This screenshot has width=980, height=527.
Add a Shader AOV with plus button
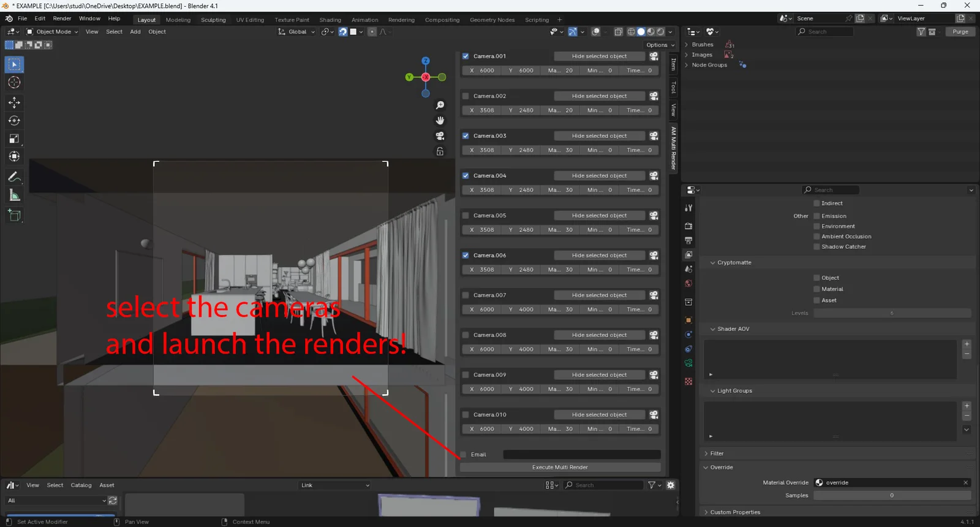click(x=967, y=344)
